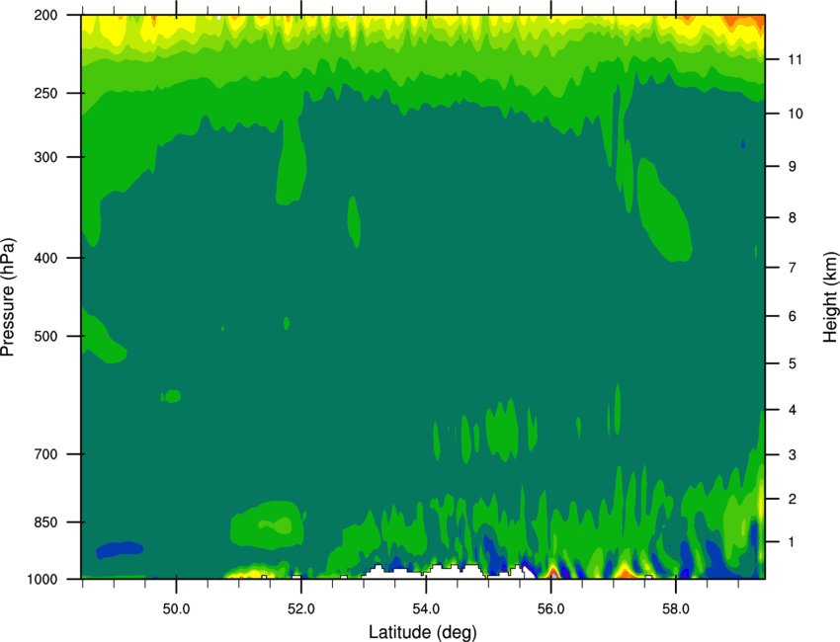Click the 'Height (km)' axis title

point(830,296)
